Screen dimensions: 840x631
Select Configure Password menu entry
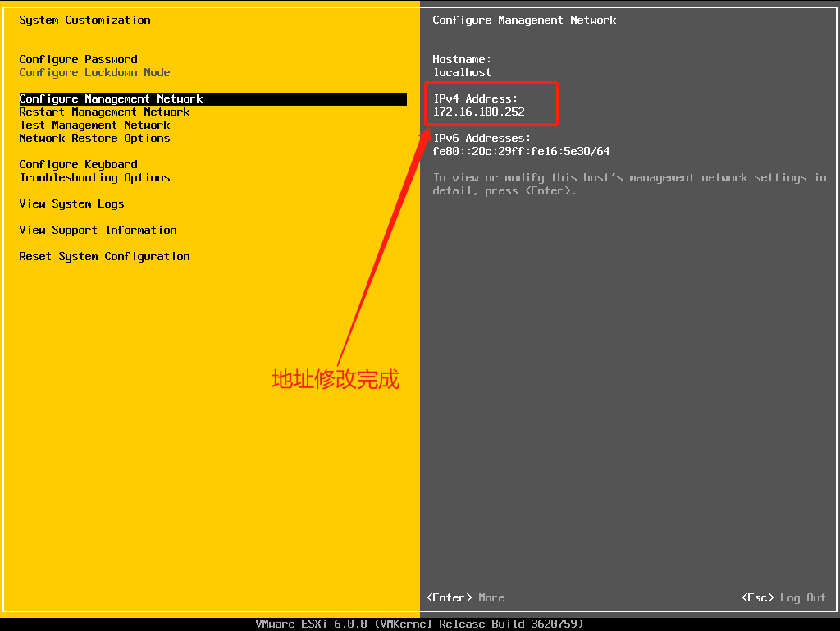79,59
